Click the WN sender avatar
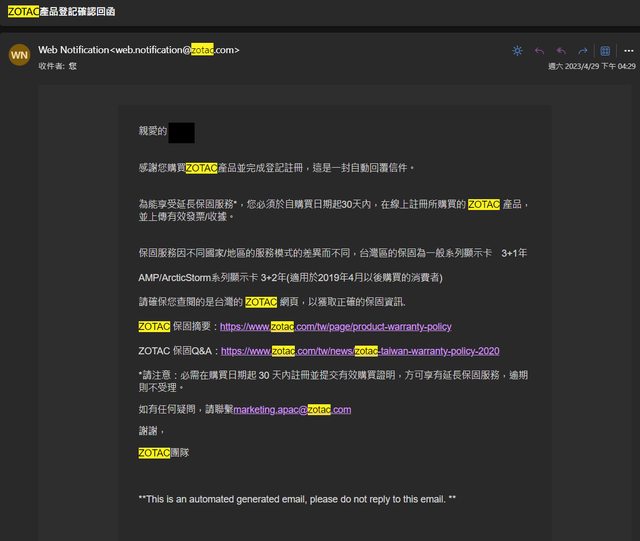This screenshot has width=640, height=541. click(x=19, y=55)
